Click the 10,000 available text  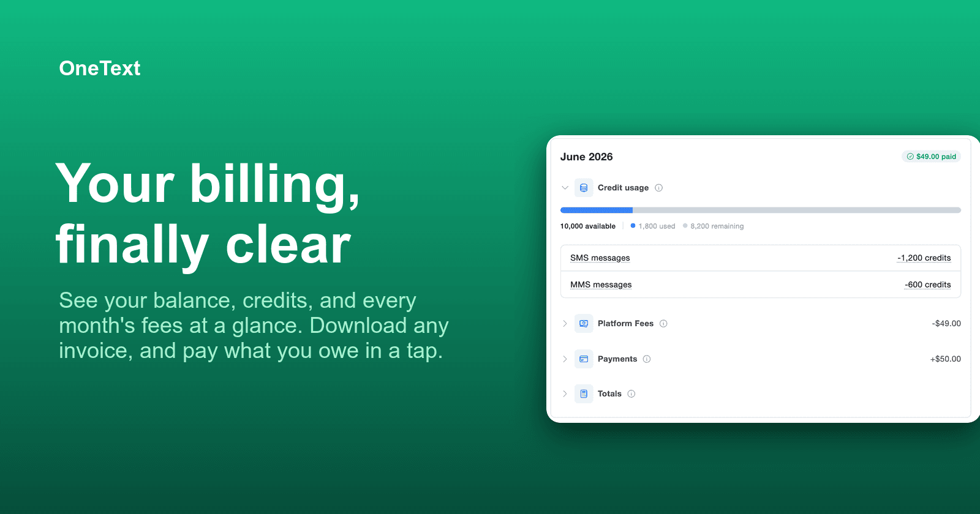point(588,226)
